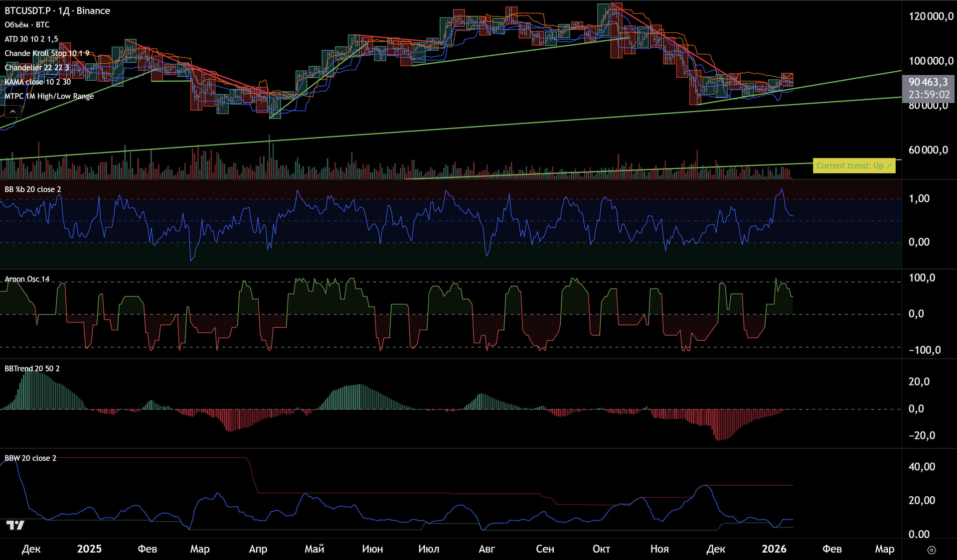Select MTPC 1M High/Low Range legend
The image size is (957, 560).
(x=49, y=96)
